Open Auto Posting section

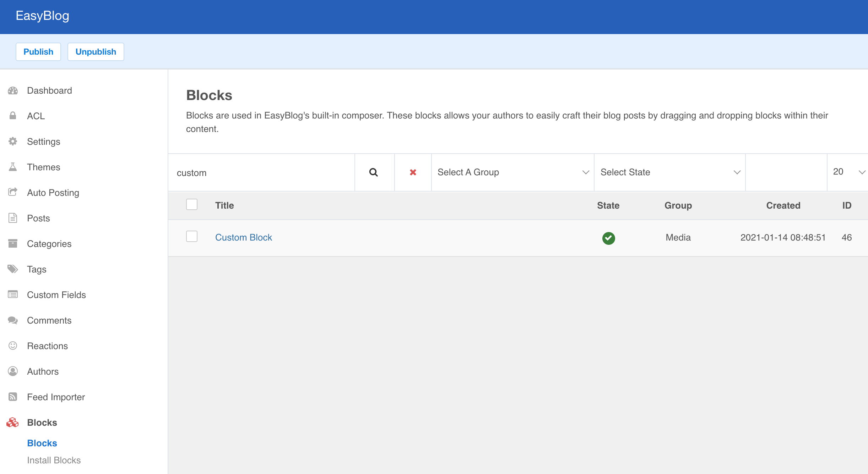[x=53, y=193]
